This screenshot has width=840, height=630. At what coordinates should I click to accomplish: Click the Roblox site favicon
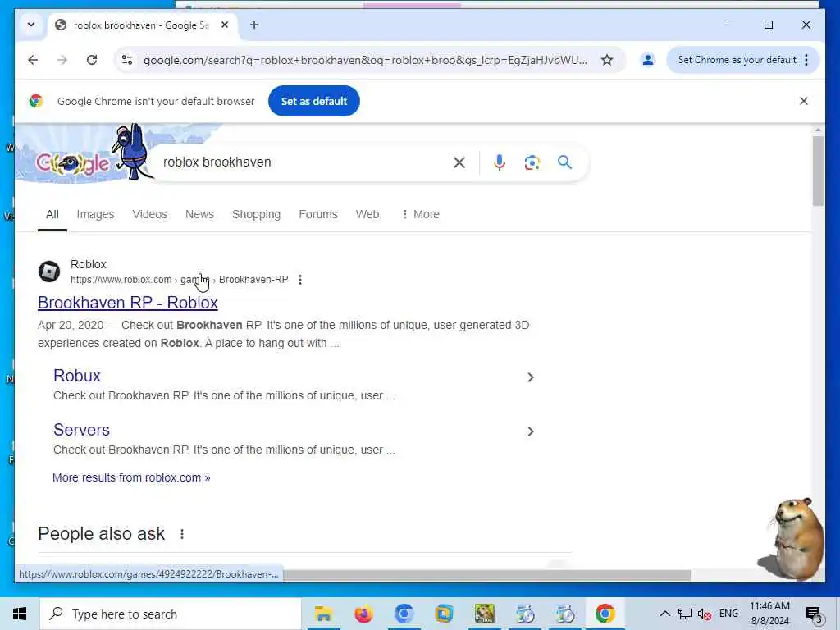pos(49,271)
